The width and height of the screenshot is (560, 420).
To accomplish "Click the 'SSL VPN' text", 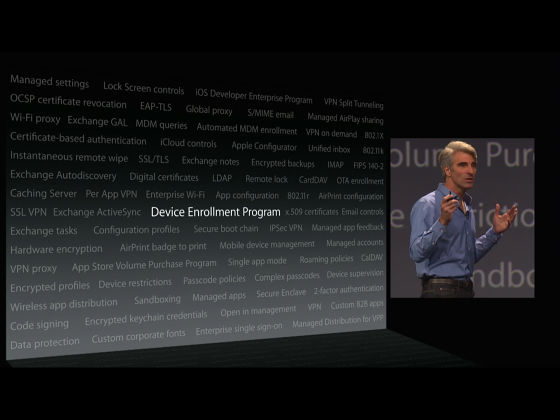I will coord(28,212).
